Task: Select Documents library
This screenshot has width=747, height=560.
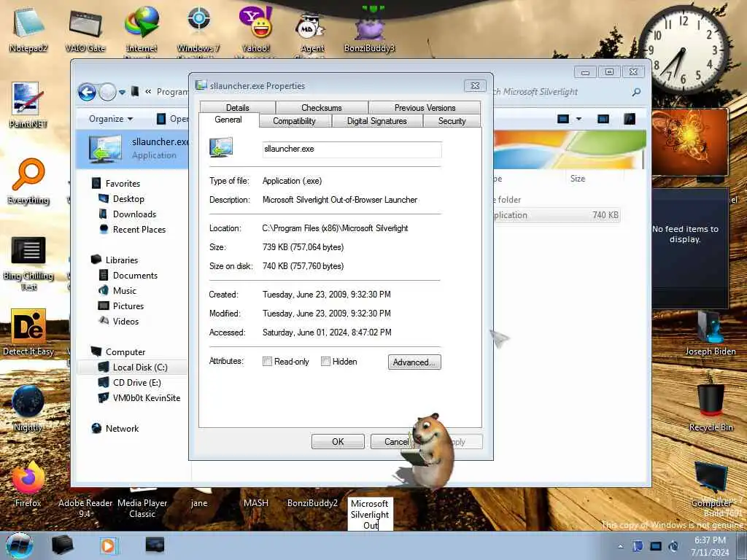Action: (x=135, y=275)
